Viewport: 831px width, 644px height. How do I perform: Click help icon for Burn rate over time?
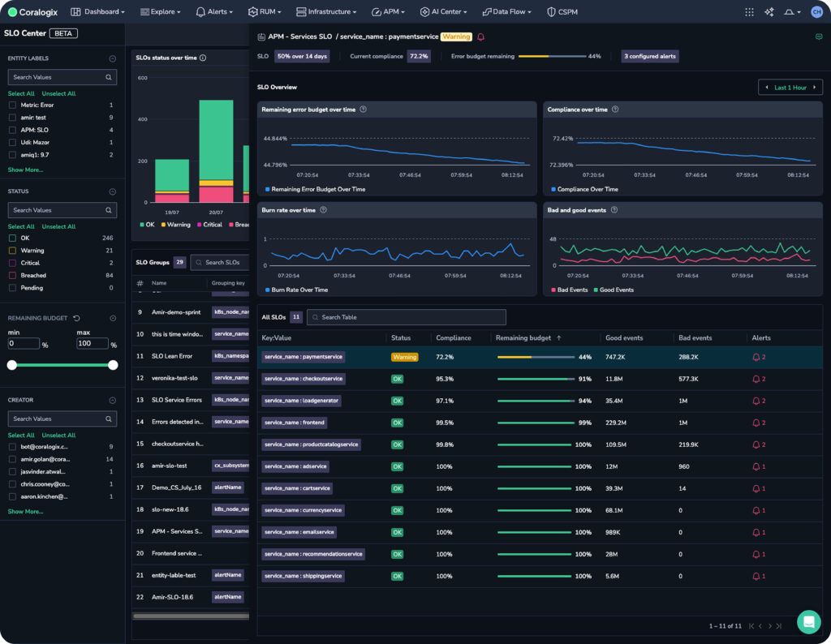[323, 210]
